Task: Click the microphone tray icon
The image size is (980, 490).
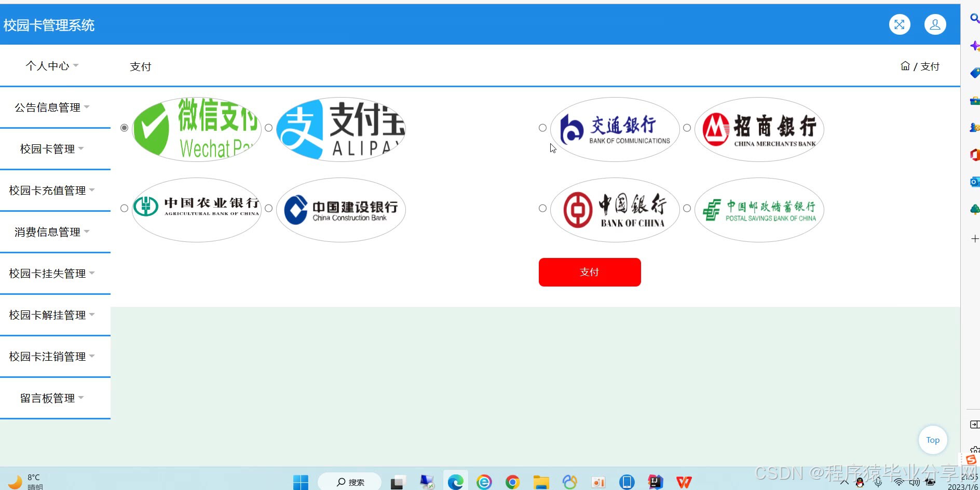Action: coord(878,483)
